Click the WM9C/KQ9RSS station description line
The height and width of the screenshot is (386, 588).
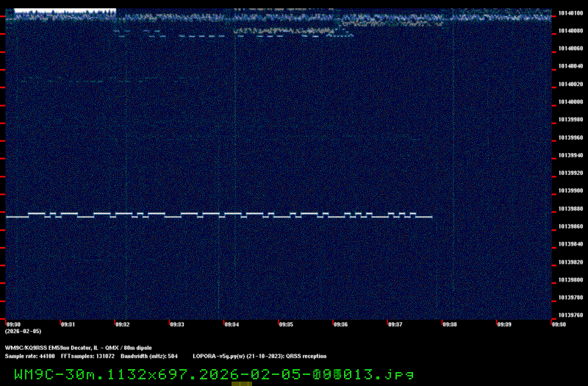[79, 347]
